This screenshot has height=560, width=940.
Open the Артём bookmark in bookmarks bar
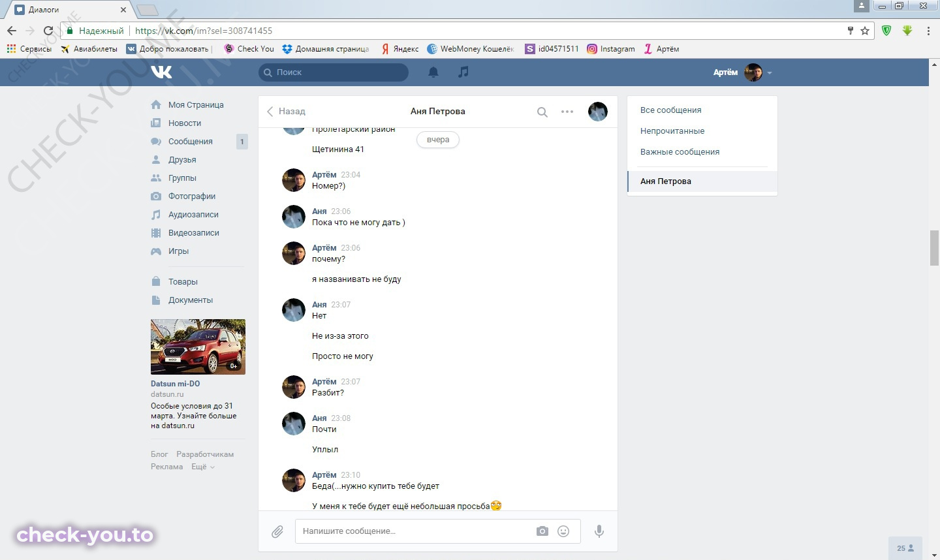point(661,49)
